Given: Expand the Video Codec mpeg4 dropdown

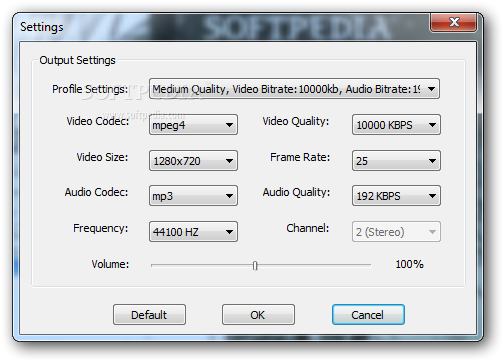Looking at the screenshot, I should (193, 125).
